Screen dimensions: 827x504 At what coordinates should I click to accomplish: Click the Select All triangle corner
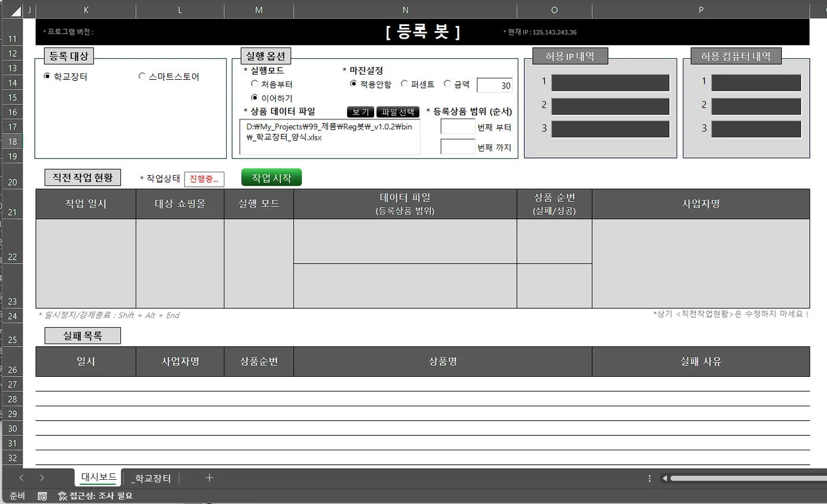16,10
